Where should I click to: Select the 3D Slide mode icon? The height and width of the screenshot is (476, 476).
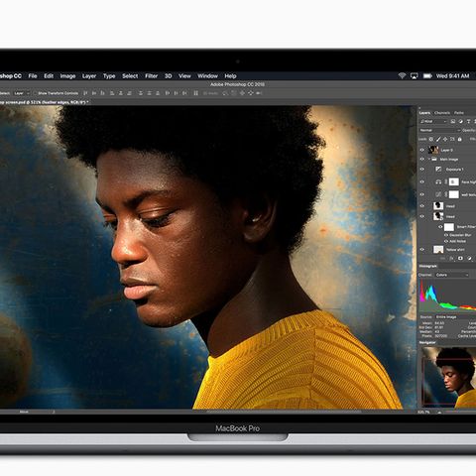coord(250,93)
